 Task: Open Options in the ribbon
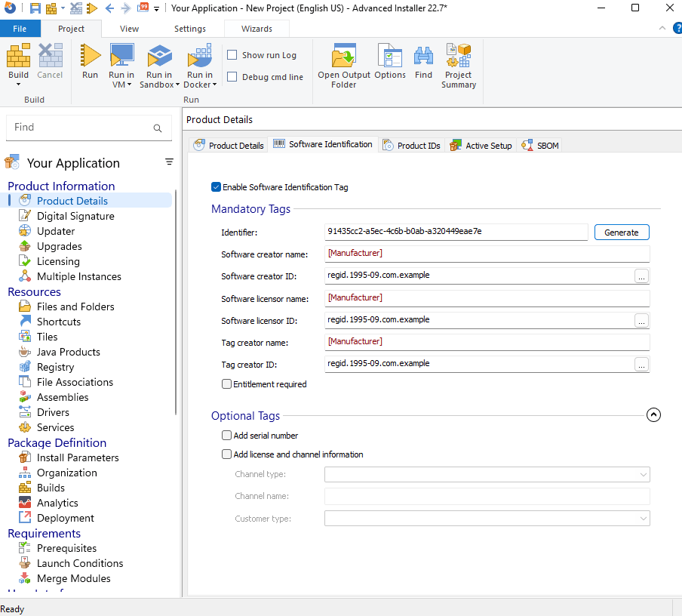click(x=389, y=57)
